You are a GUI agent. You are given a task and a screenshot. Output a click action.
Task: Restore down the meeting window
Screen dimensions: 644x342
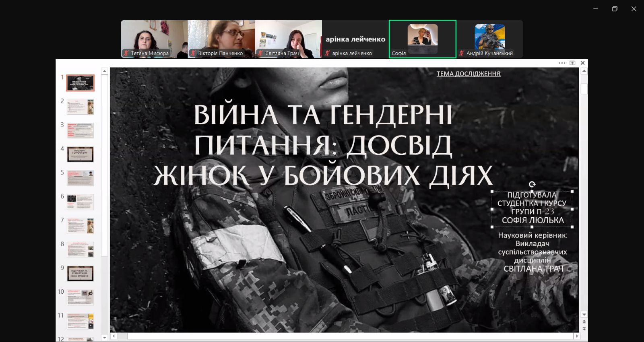tap(615, 9)
